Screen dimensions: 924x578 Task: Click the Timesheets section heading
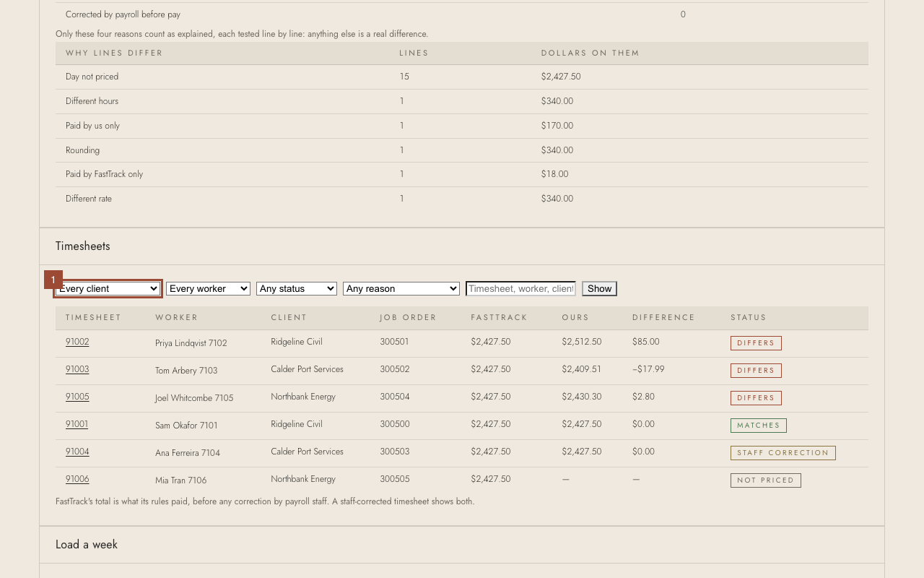click(83, 246)
